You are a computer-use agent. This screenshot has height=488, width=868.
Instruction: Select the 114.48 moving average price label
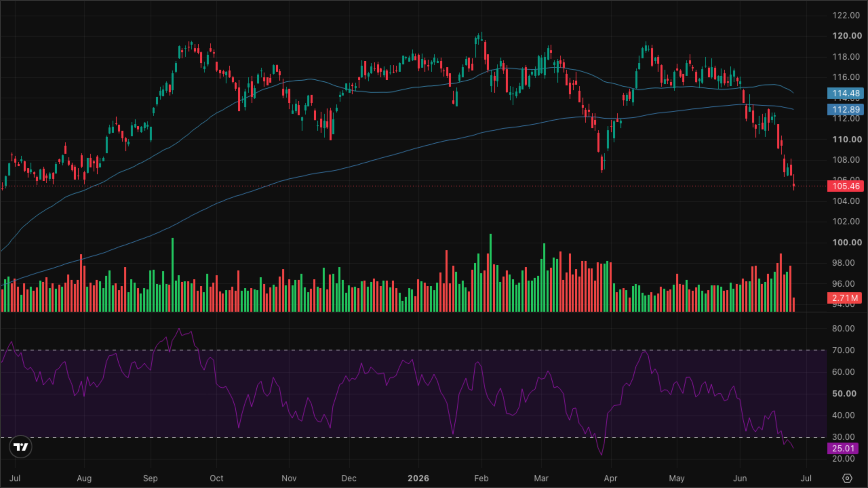[846, 93]
